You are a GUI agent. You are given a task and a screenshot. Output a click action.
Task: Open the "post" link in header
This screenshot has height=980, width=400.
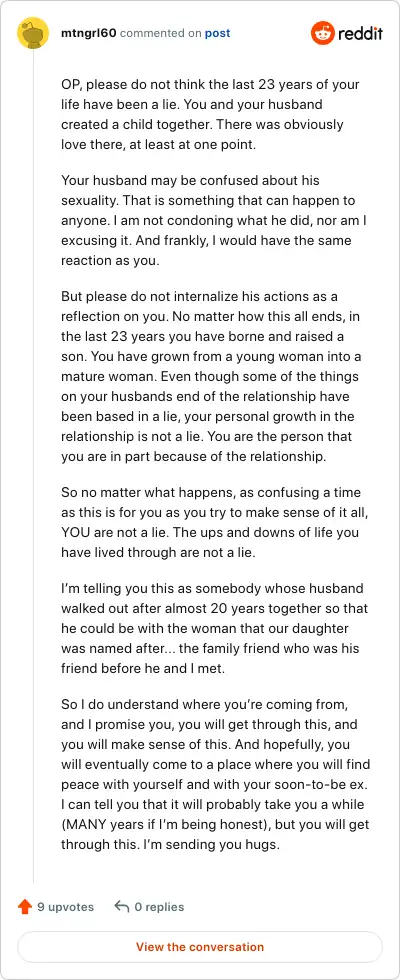coord(218,33)
